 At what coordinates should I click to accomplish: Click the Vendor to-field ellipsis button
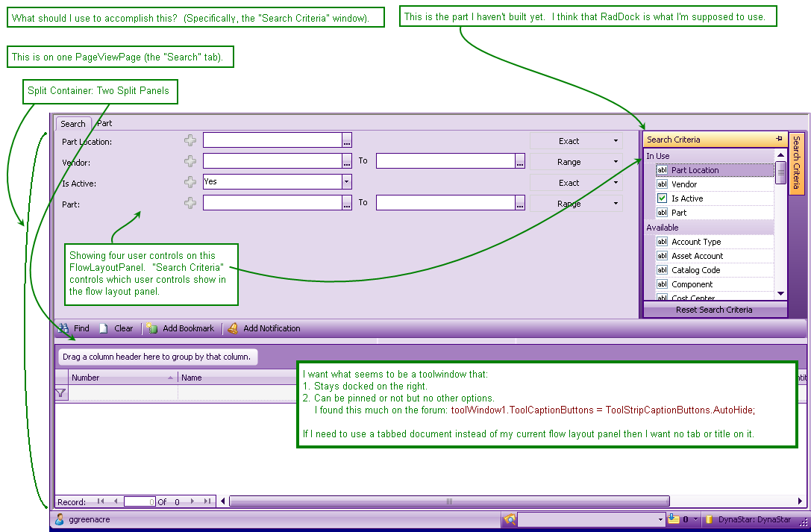520,161
